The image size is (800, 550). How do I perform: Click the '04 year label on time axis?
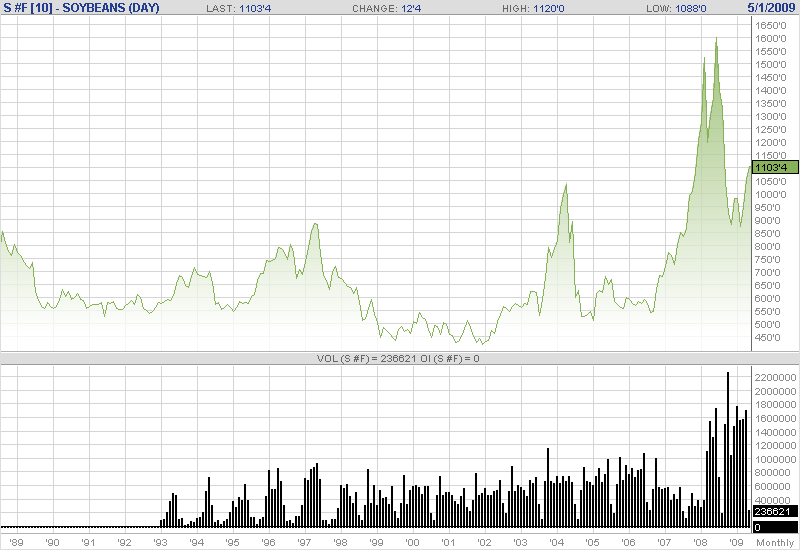[557, 542]
